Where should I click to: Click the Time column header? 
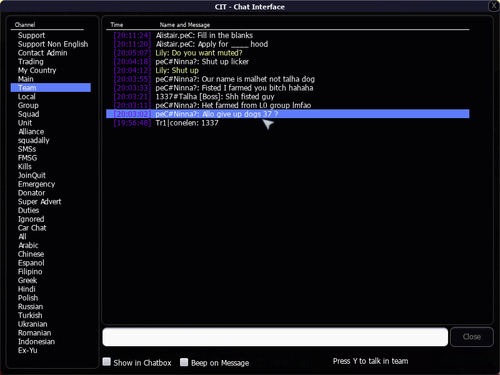[117, 25]
